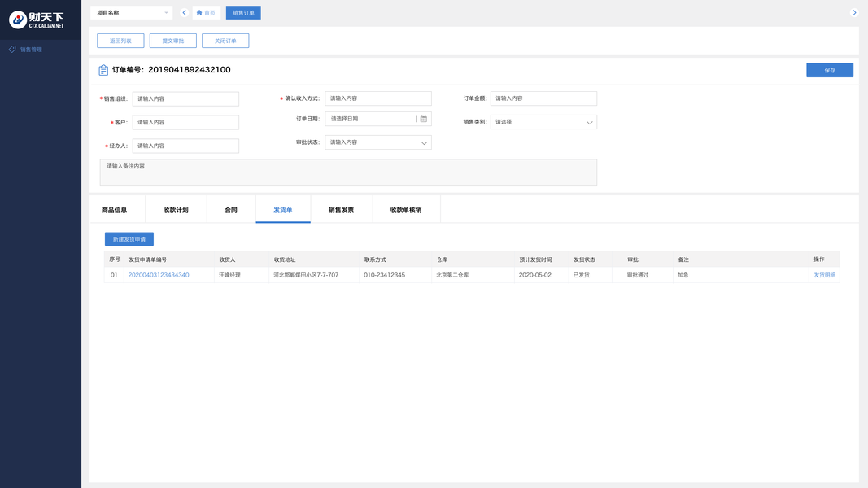Click the 序号 column header
Viewport: 868px width, 488px height.
[115, 259]
